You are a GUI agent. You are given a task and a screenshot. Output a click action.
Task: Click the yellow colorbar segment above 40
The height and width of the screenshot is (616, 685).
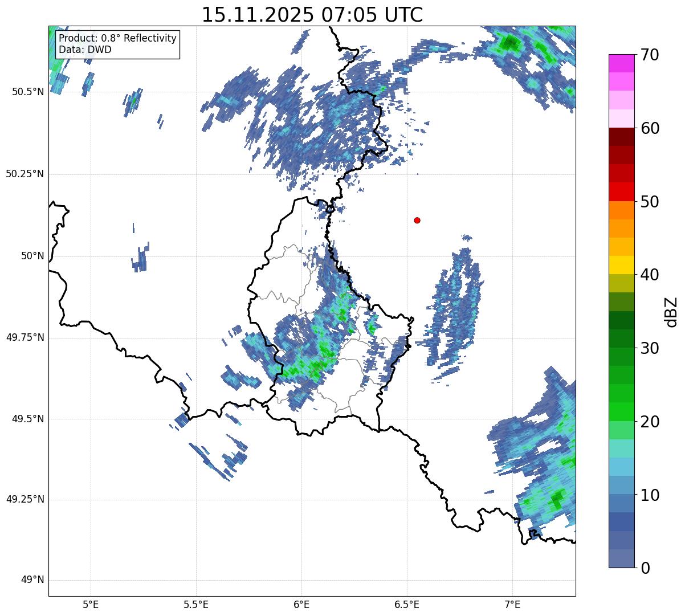tap(621, 265)
